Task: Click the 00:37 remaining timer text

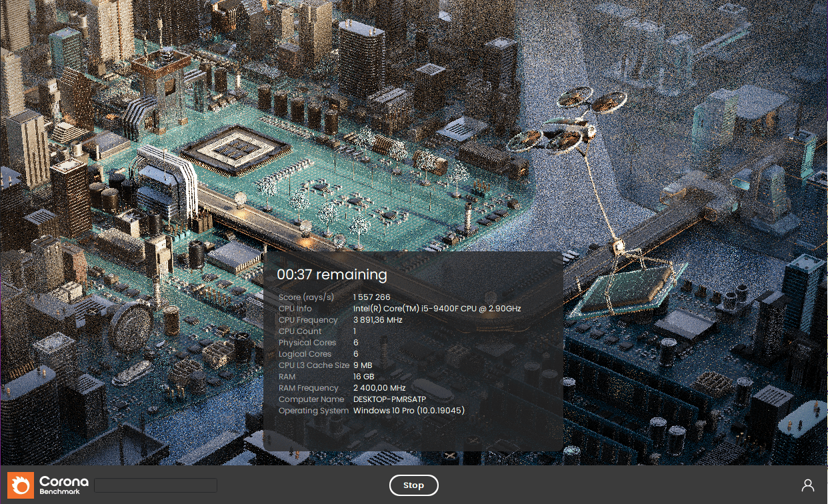Action: tap(331, 274)
